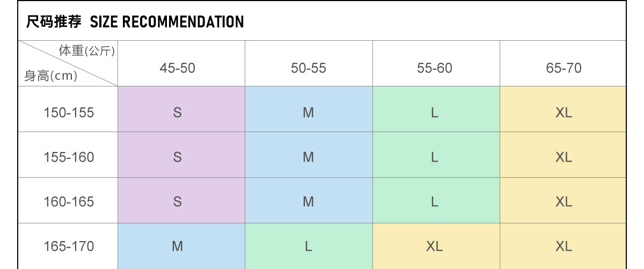
Task: Select the 155-160 height row label
Action: tap(69, 157)
